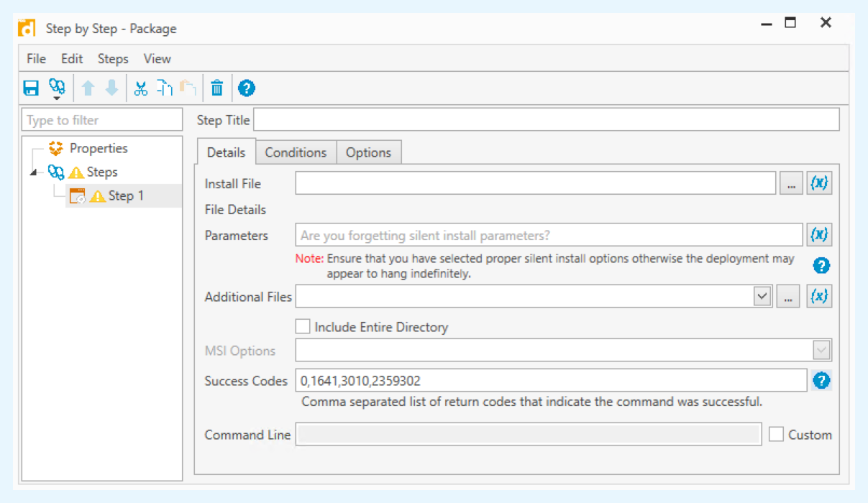Open the new step footprints dropdown icon

pos(57,89)
